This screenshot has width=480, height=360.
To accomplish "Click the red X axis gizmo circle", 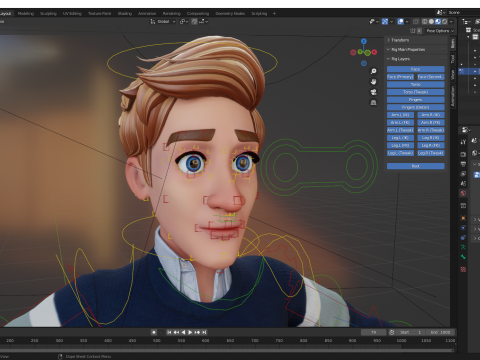I will coord(374,52).
